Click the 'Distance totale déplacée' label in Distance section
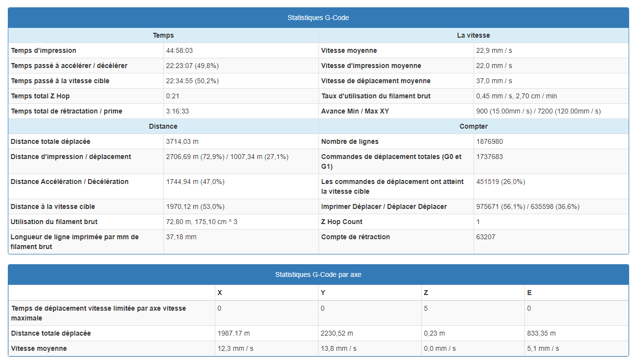Viewport: 635px width, 364px height. click(x=50, y=141)
